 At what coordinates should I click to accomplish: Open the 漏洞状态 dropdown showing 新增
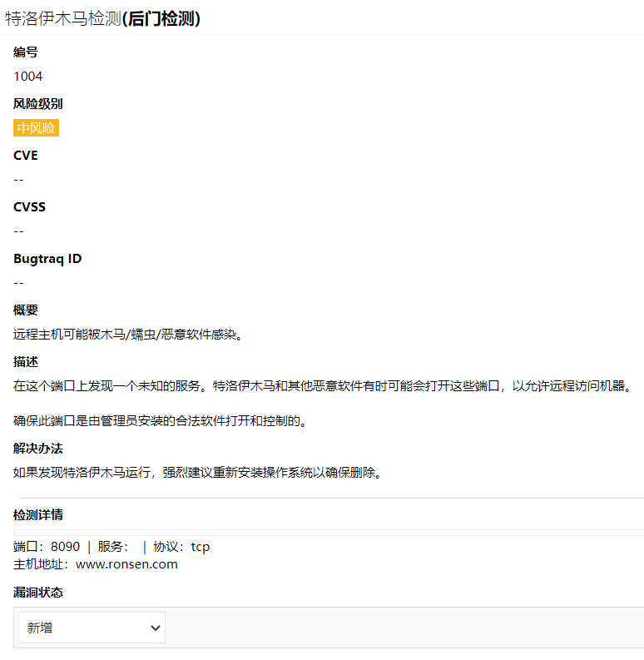(x=92, y=628)
